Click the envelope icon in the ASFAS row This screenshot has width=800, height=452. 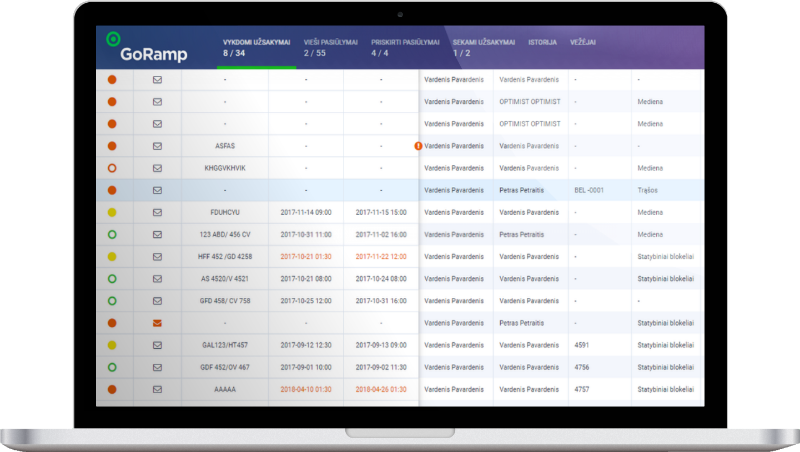pos(157,146)
